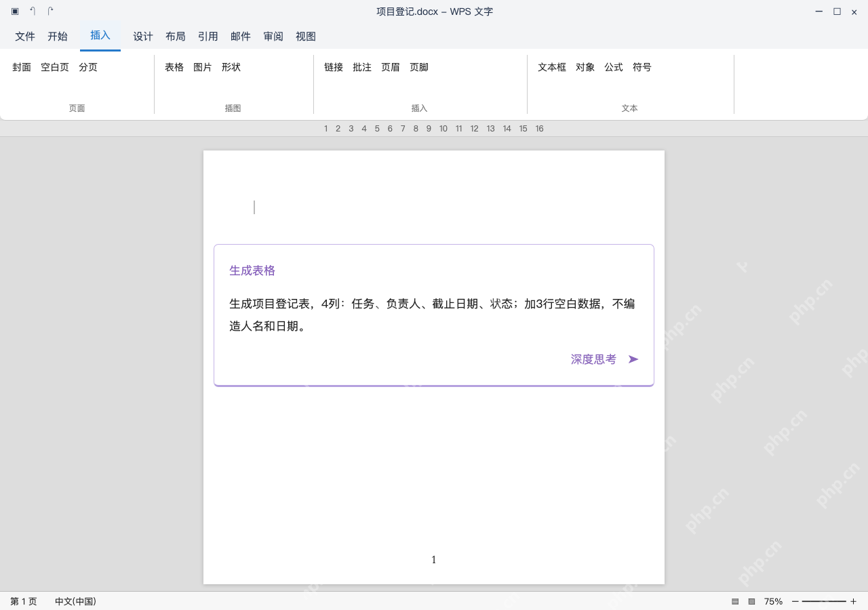This screenshot has height=610, width=868.
Task: Edit the 页眉 header
Action: click(x=391, y=67)
